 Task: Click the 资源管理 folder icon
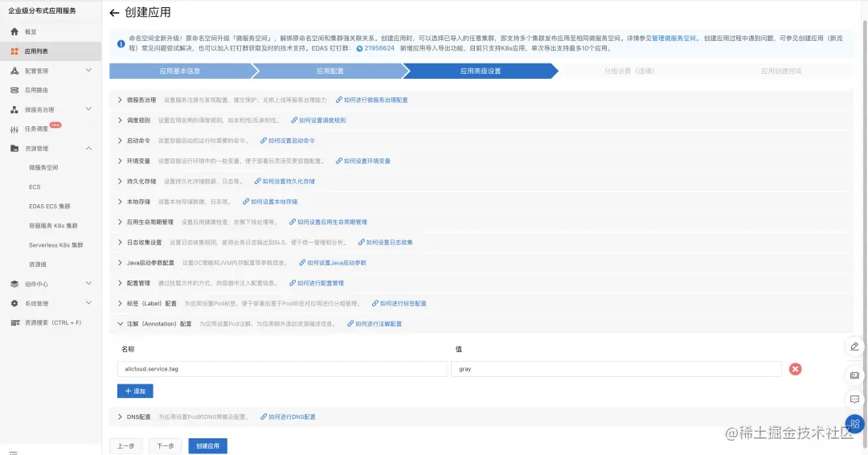[14, 149]
